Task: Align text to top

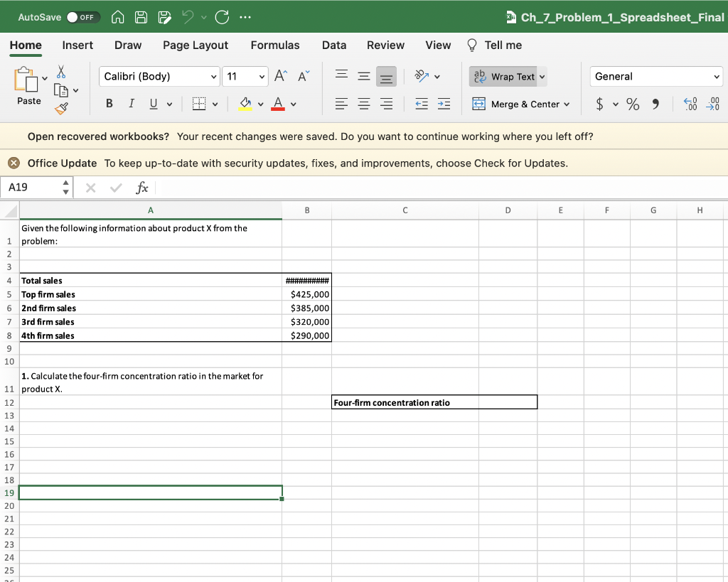Action: 341,74
